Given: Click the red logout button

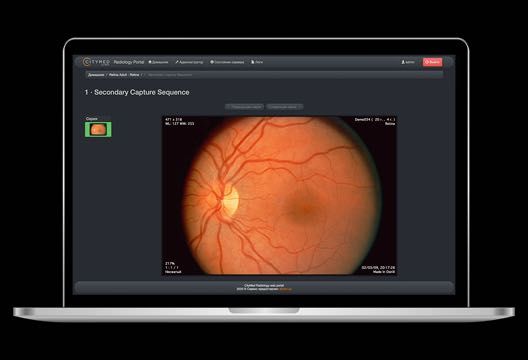Looking at the screenshot, I should 432,62.
